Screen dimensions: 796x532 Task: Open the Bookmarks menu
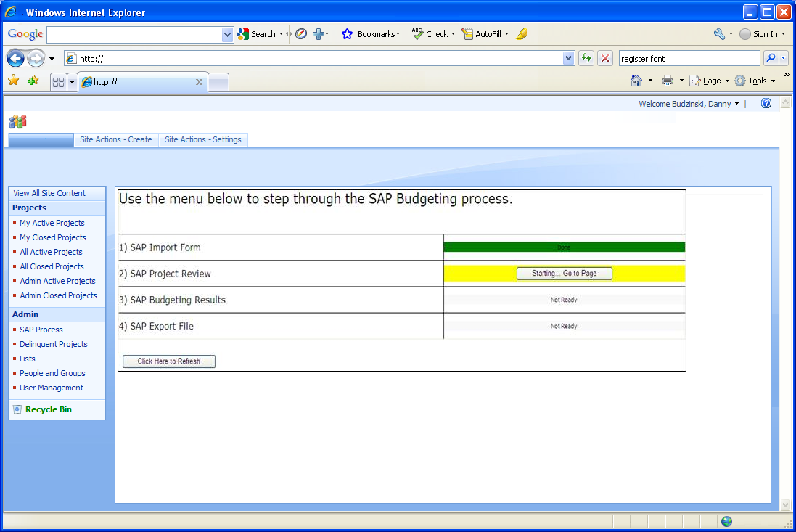tap(371, 34)
